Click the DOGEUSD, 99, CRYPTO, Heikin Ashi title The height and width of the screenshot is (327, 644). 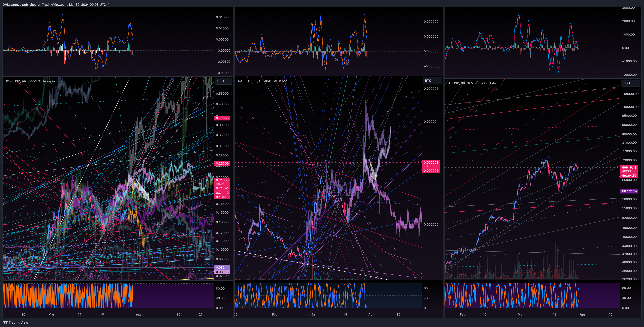tap(31, 81)
